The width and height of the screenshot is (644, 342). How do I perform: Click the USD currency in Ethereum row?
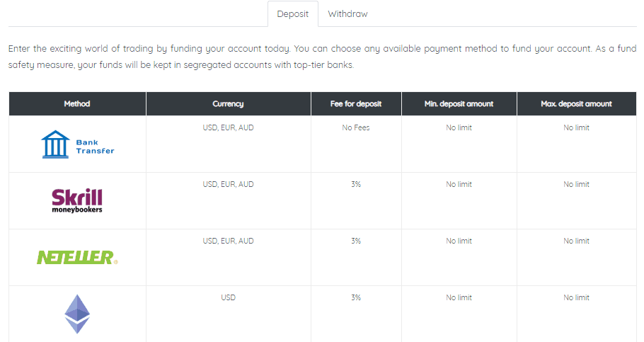tap(229, 297)
